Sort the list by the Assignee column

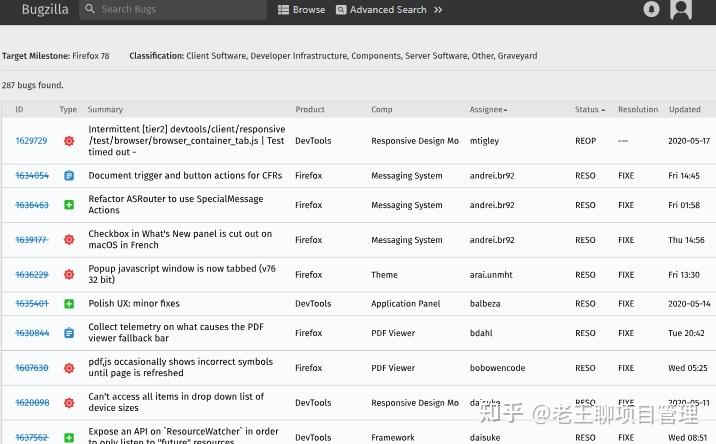tap(488, 109)
